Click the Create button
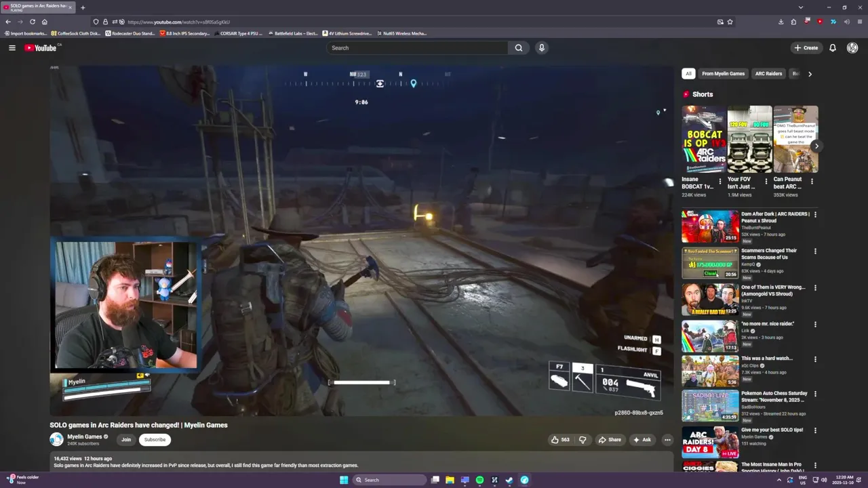Image resolution: width=868 pixels, height=488 pixels. 806,47
